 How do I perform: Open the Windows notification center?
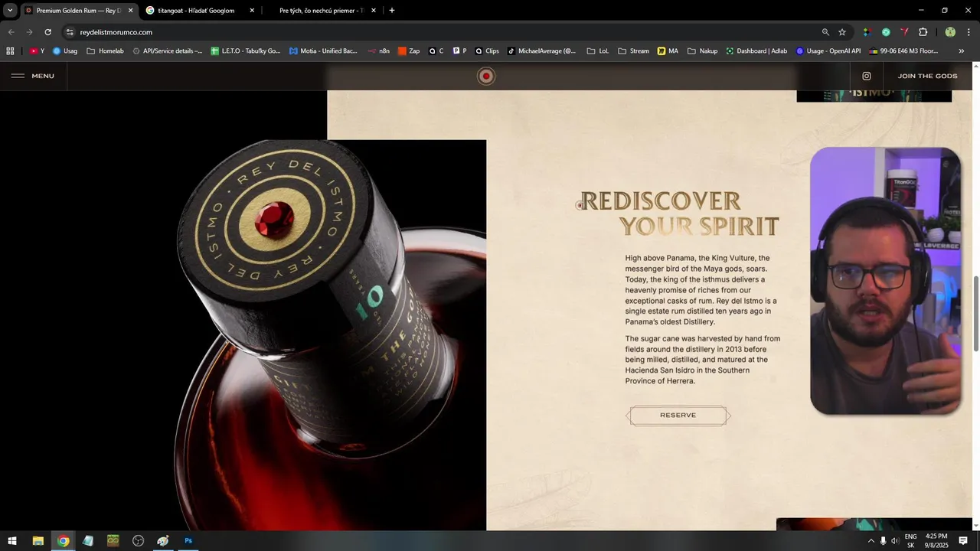tap(963, 541)
